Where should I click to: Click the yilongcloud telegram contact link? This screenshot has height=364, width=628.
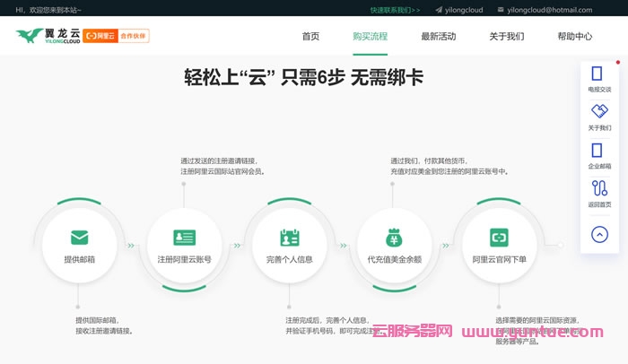[x=464, y=10]
